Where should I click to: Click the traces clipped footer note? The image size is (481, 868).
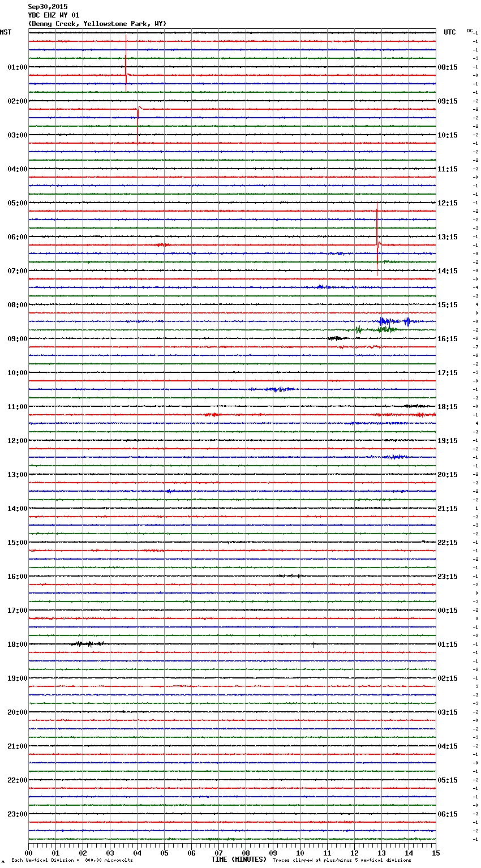pyautogui.click(x=342, y=861)
